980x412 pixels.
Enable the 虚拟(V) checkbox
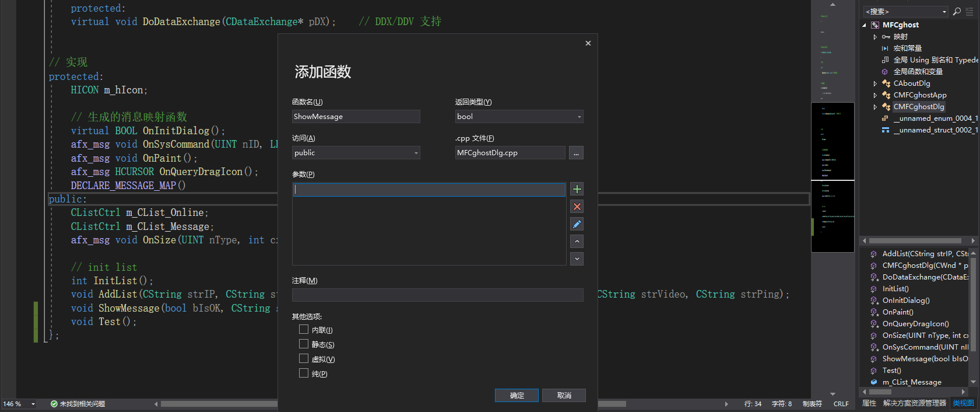[x=304, y=359]
